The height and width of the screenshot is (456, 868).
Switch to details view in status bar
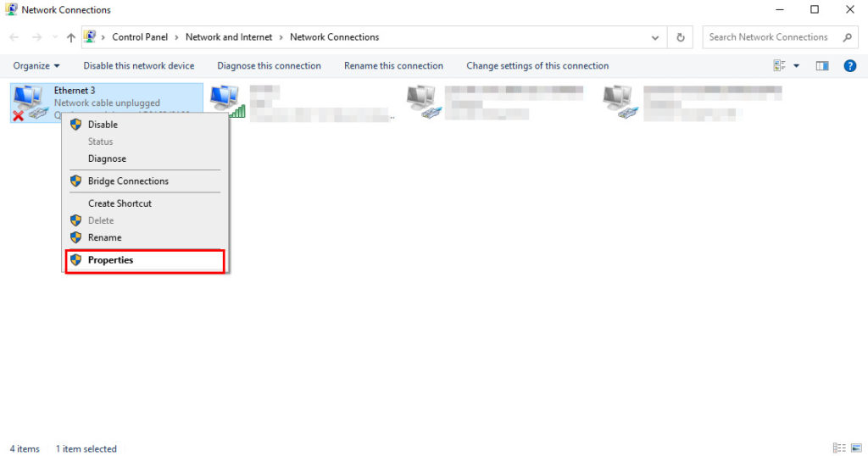coord(838,448)
